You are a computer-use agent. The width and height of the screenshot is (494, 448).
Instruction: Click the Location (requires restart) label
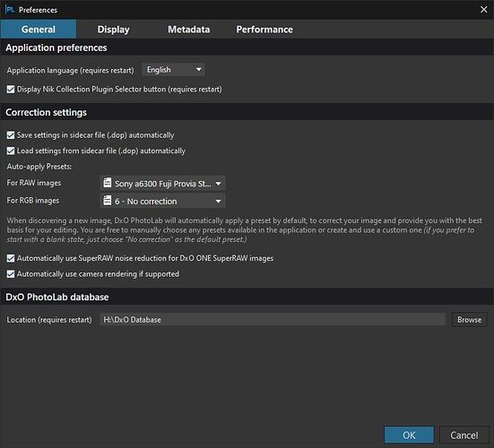click(49, 320)
